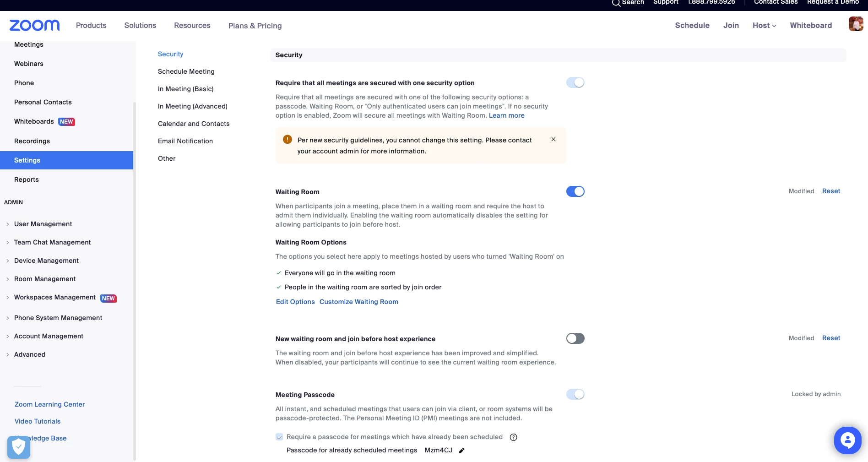The width and height of the screenshot is (868, 462).
Task: Expand Team Chat Management
Action: click(52, 242)
